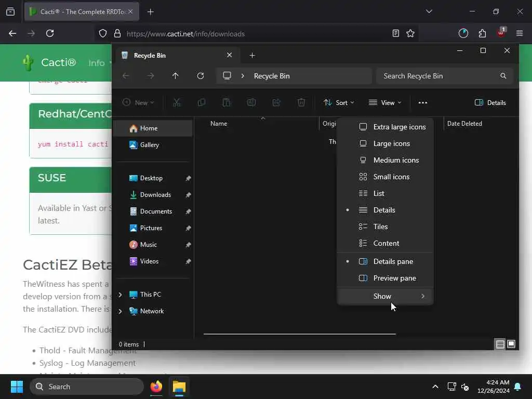Click the Explorer forward arrow
This screenshot has height=399, width=532.
click(x=151, y=76)
